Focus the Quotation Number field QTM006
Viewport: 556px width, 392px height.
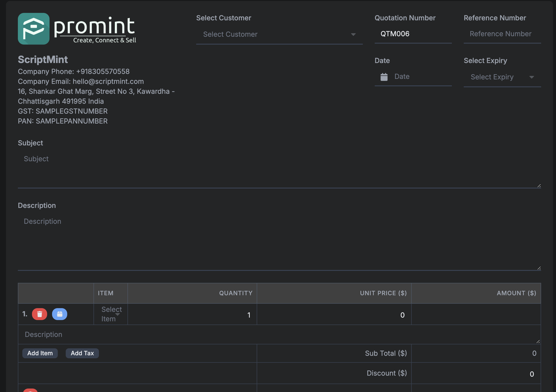tap(413, 34)
